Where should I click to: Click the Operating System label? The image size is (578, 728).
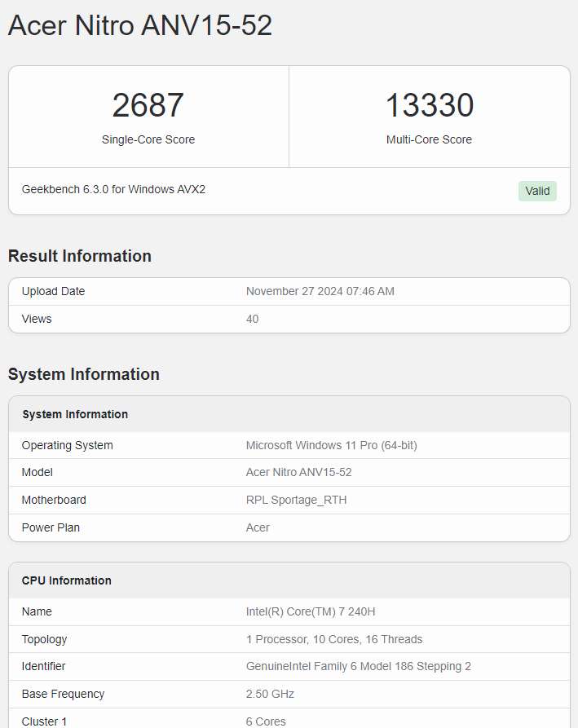68,445
